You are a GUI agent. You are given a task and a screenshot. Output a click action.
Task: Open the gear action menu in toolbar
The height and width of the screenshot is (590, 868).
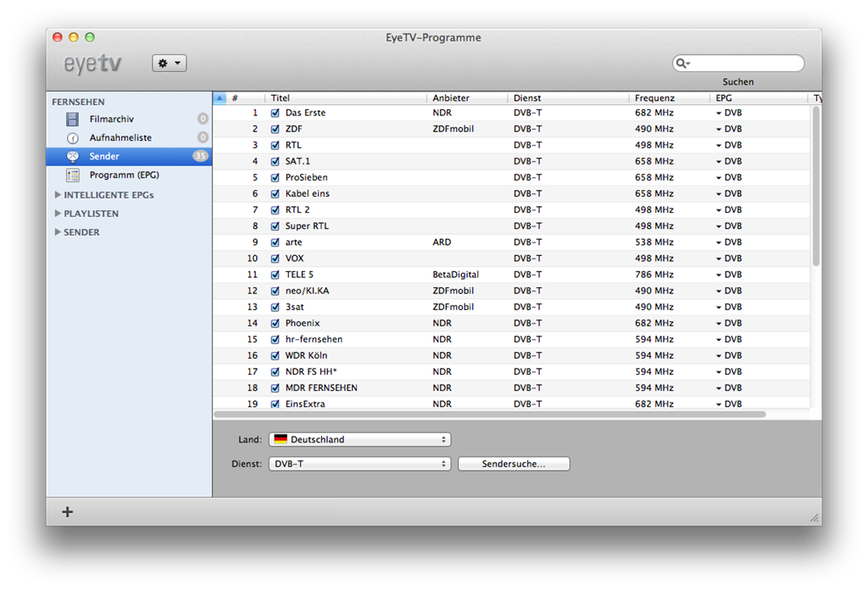(x=170, y=63)
